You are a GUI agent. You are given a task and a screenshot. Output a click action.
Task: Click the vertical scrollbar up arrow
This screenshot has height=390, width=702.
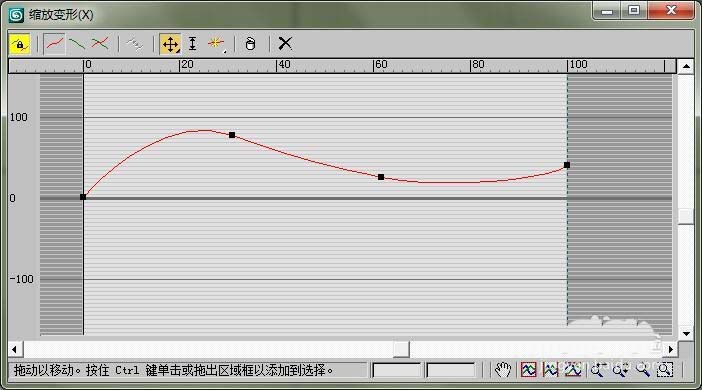pyautogui.click(x=686, y=66)
